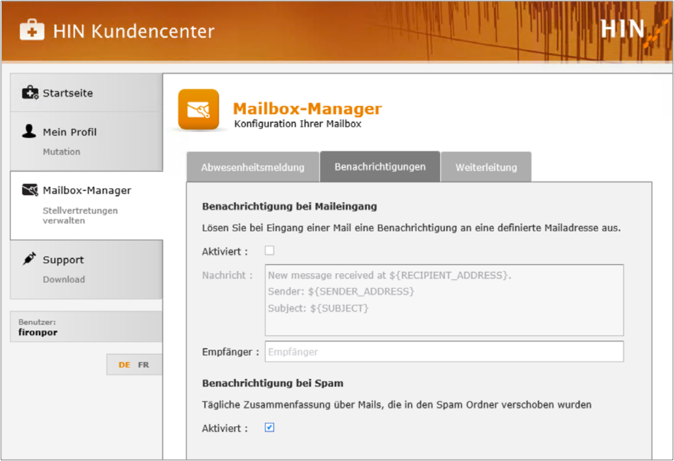Click the Empfänger input field

pos(444,352)
